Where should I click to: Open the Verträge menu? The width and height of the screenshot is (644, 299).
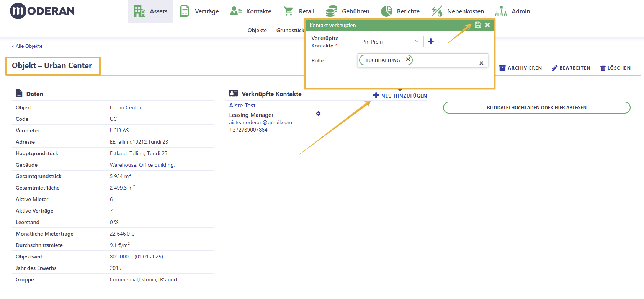coord(199,11)
